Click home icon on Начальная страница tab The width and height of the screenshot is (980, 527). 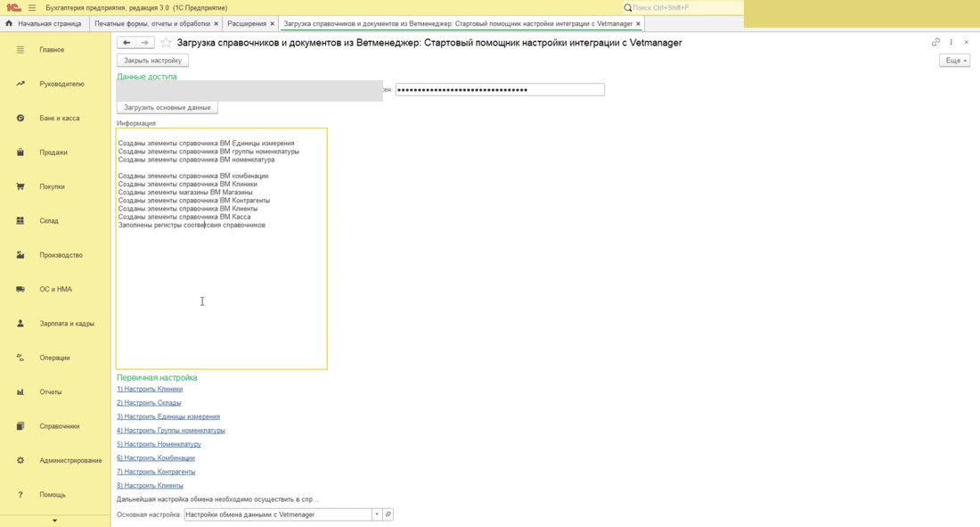[9, 23]
